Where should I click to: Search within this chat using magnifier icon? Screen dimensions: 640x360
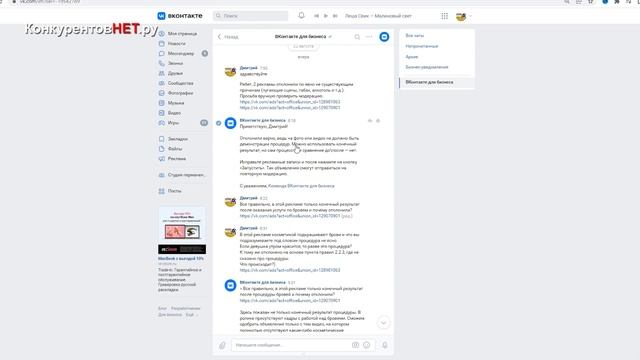point(357,37)
